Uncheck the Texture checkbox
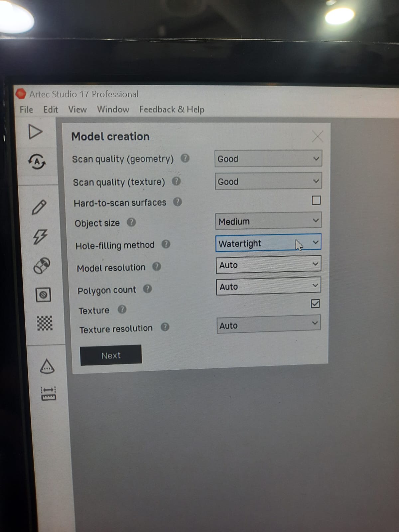Viewport: 399px width, 532px height. [315, 304]
